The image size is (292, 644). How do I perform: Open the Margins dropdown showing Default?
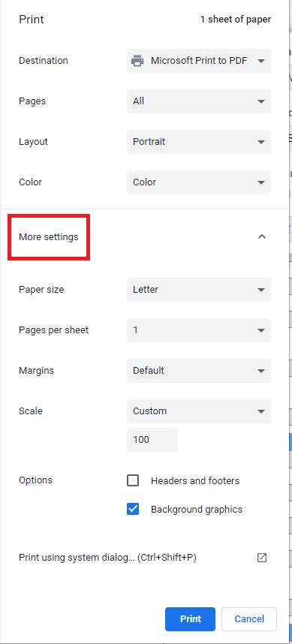pyautogui.click(x=199, y=371)
